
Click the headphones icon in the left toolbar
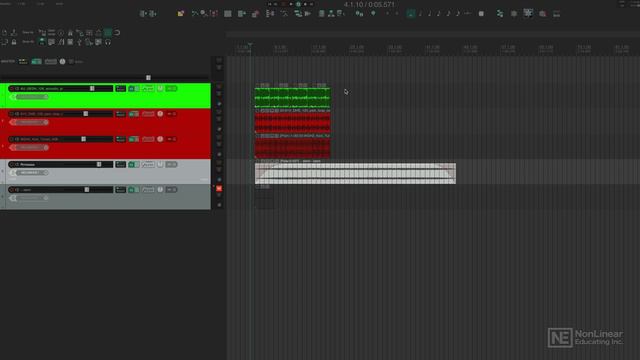tap(108, 42)
